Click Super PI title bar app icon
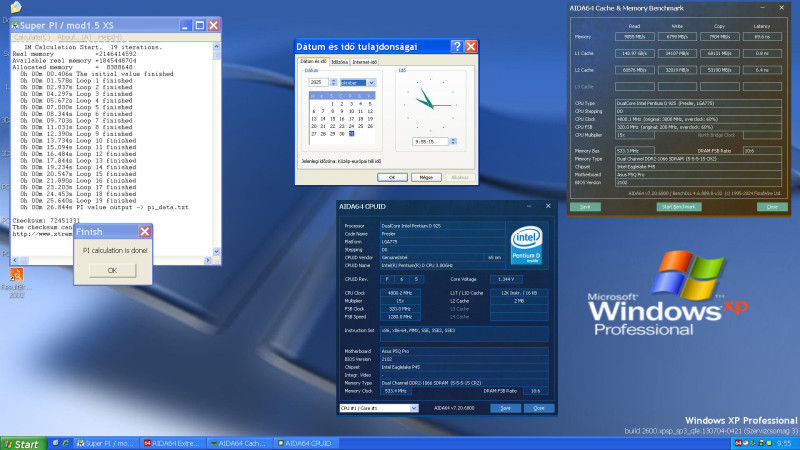The image size is (800, 450). pos(15,25)
